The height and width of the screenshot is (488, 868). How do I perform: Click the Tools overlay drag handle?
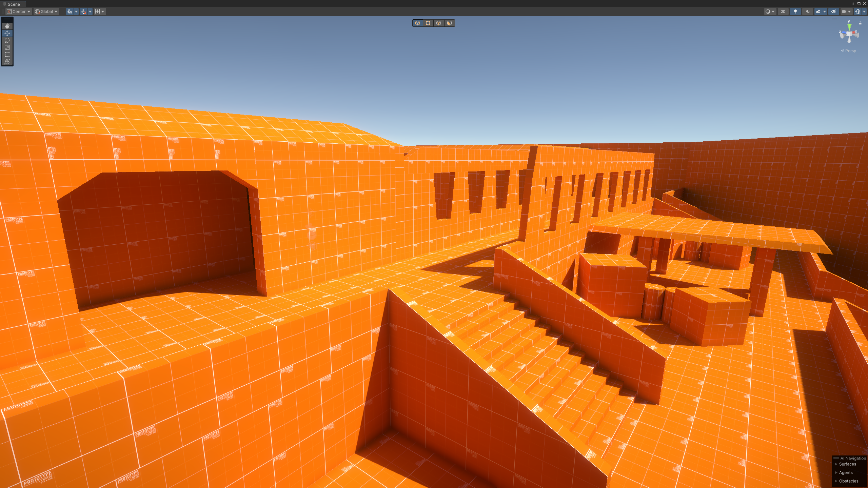(7, 20)
